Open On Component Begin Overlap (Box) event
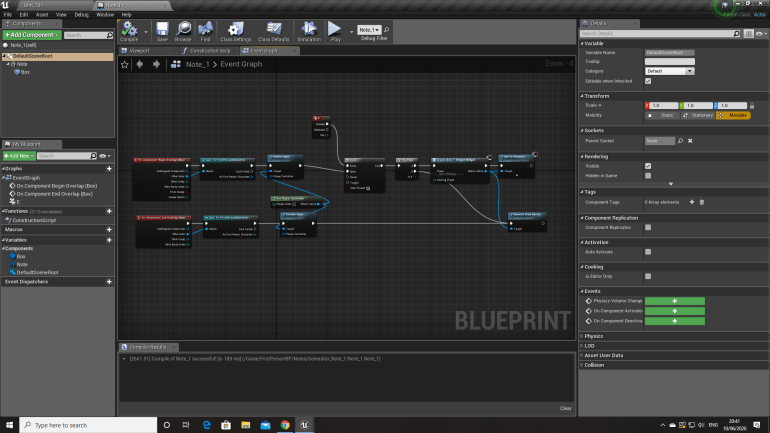Image resolution: width=770 pixels, height=433 pixels. pos(56,186)
